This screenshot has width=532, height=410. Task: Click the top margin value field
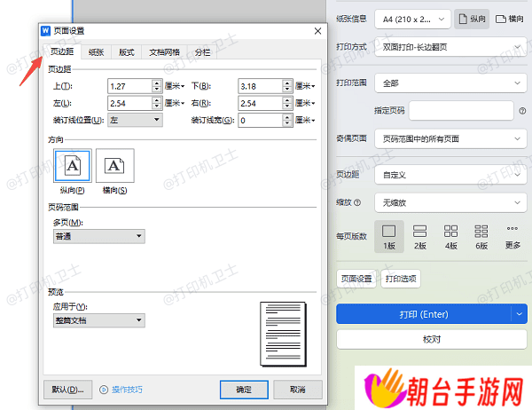[x=129, y=86]
